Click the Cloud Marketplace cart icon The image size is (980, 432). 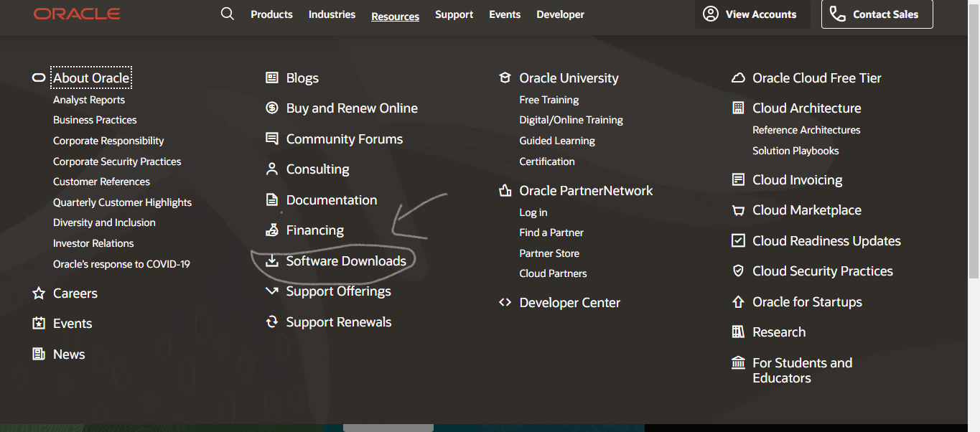click(x=738, y=210)
